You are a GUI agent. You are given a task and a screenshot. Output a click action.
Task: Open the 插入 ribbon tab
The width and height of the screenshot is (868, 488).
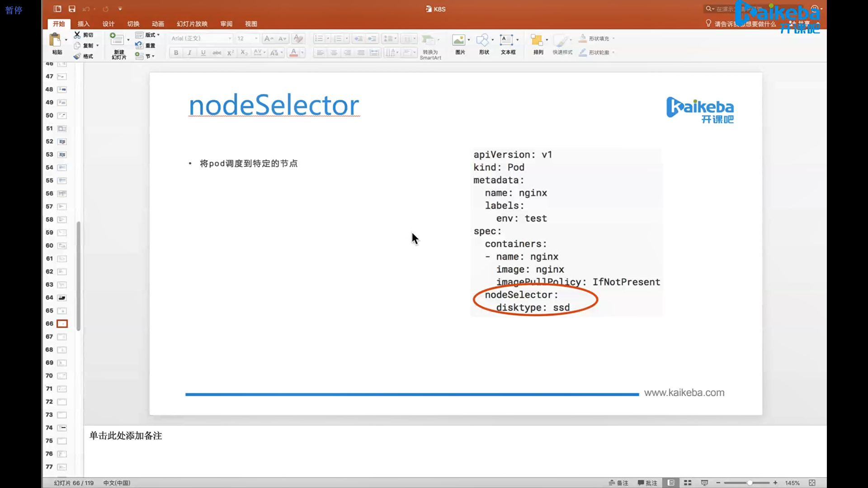point(84,23)
